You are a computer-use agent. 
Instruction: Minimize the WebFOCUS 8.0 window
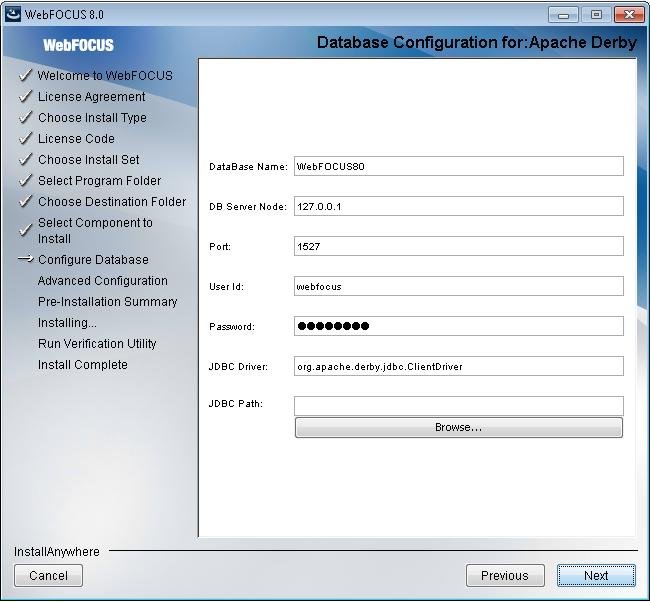[563, 15]
